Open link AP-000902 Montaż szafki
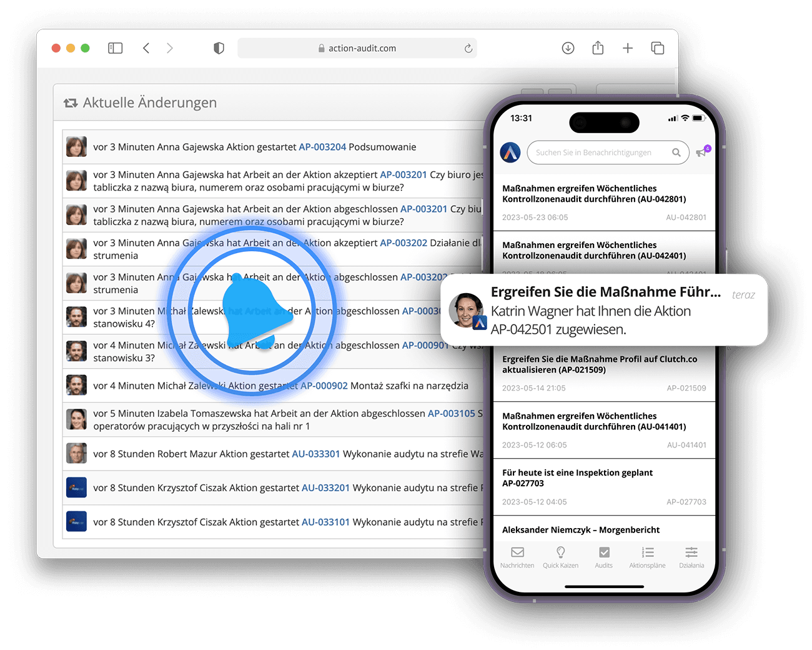The image size is (812, 650). coord(324,386)
